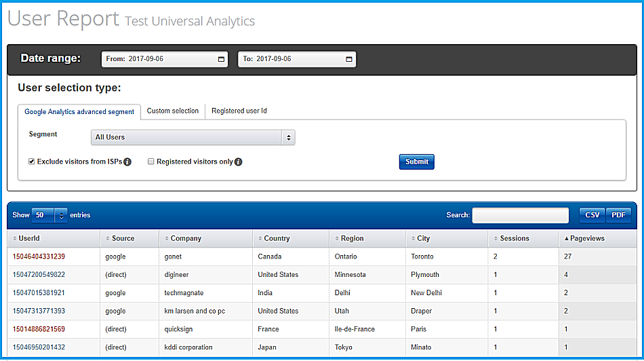The width and height of the screenshot is (644, 361).
Task: Sort table by Country column header
Action: click(x=277, y=238)
